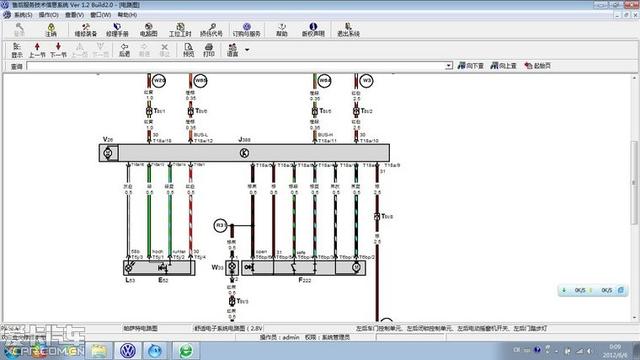Open the 查询 search combo box dropdown

pos(449,66)
